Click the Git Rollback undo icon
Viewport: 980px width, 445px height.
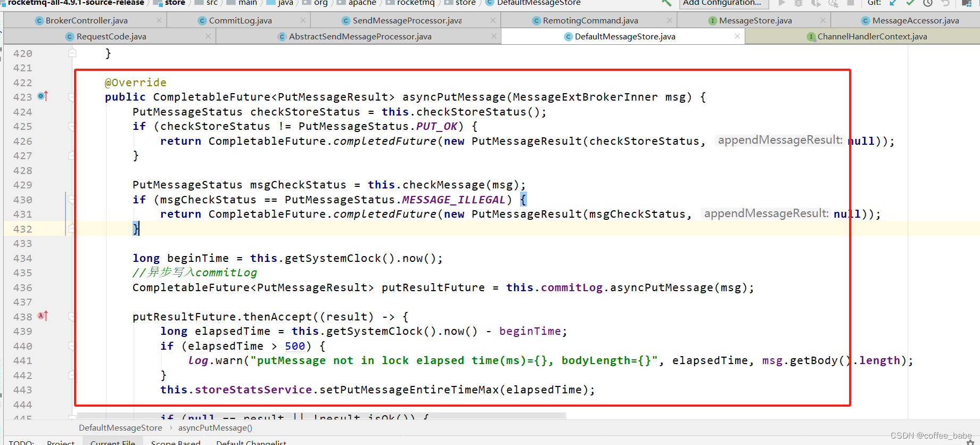(945, 3)
